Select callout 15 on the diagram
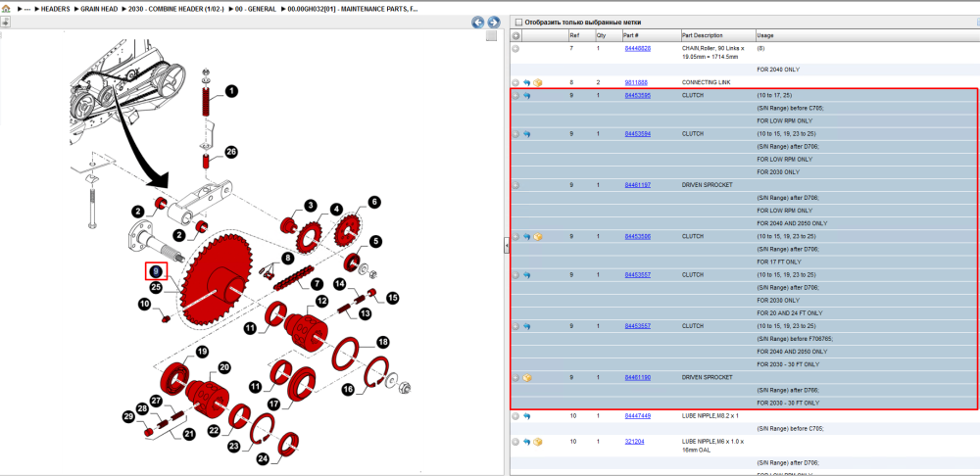The width and height of the screenshot is (980, 476). point(392,298)
